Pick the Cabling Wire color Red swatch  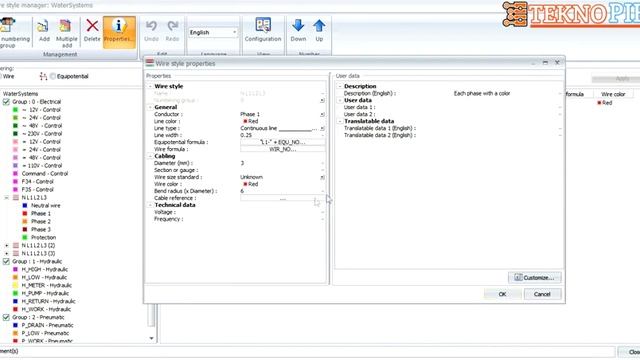point(245,184)
